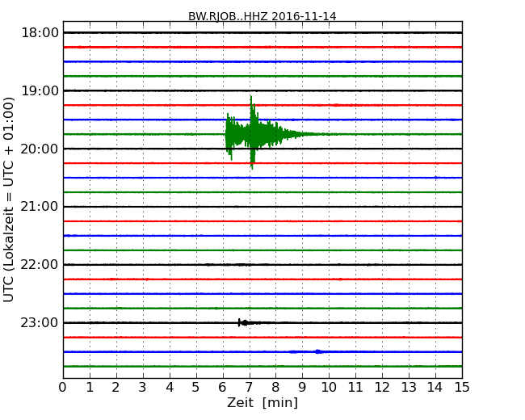Click the x-axis tick label 13
The height and width of the screenshot is (420, 525).
tap(409, 388)
